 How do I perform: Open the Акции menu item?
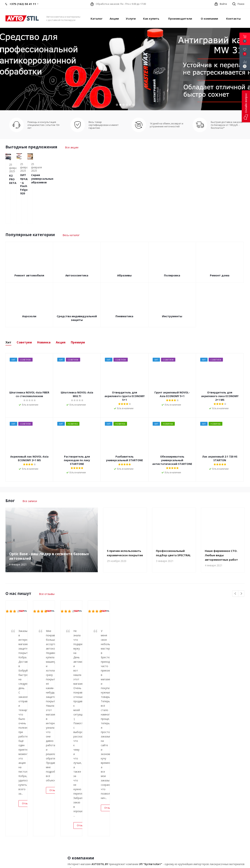click(114, 18)
